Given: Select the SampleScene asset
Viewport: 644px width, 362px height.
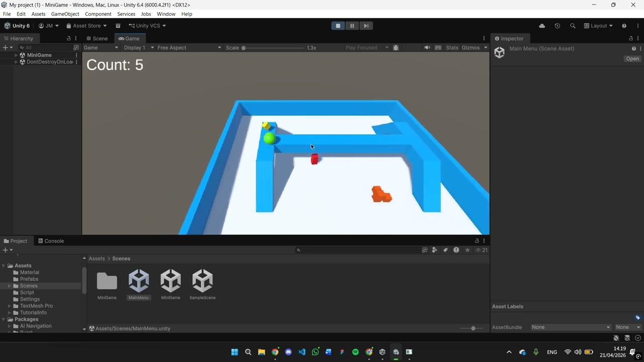Looking at the screenshot, I should click(x=202, y=285).
